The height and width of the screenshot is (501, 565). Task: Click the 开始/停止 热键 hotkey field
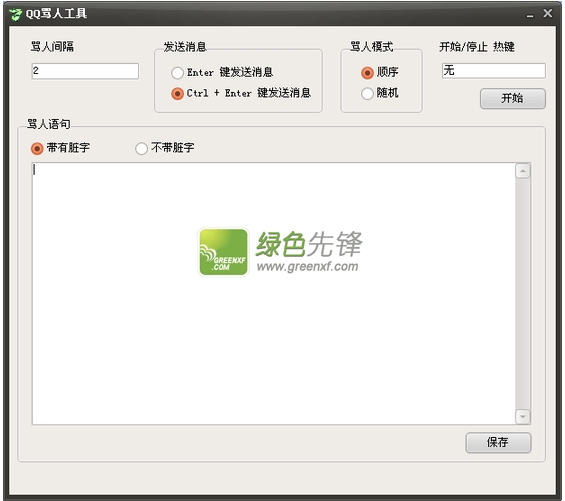point(494,71)
